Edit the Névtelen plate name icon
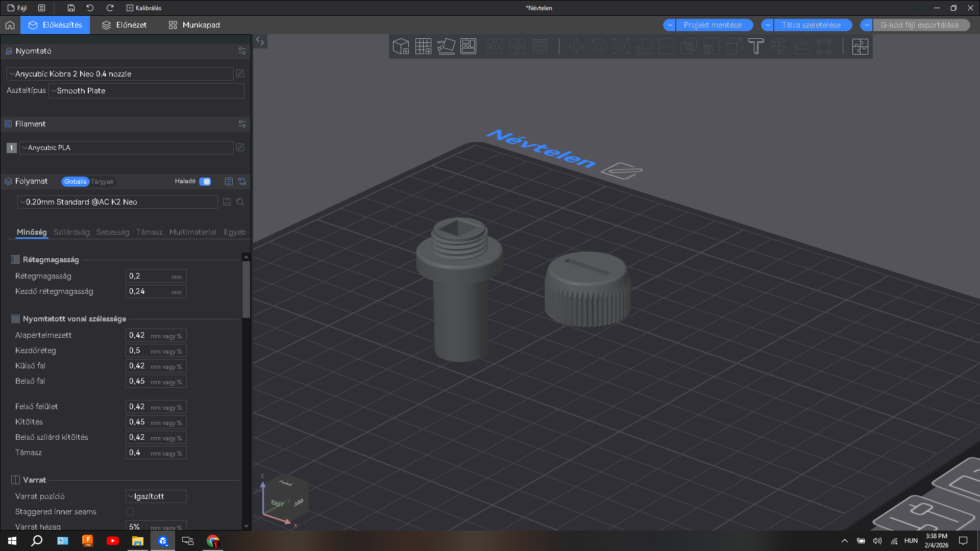This screenshot has width=980, height=551. tap(622, 170)
